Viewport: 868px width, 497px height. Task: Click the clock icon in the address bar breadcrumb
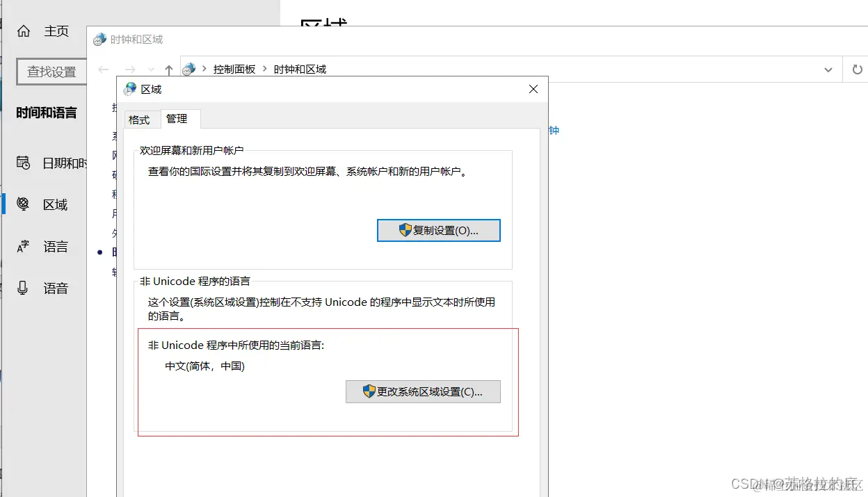tap(188, 69)
